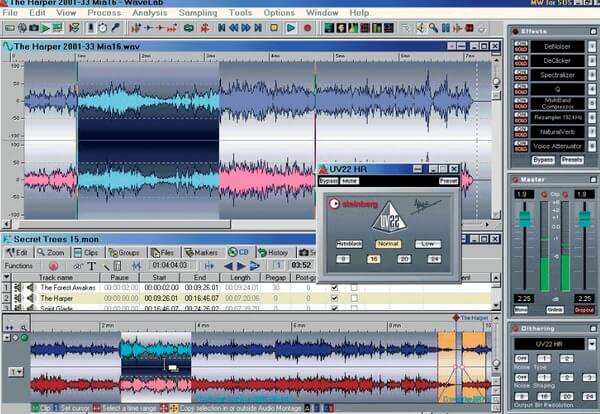Click the Dropout button in the Master panel
Viewport: 600px width, 414px height.
(584, 310)
